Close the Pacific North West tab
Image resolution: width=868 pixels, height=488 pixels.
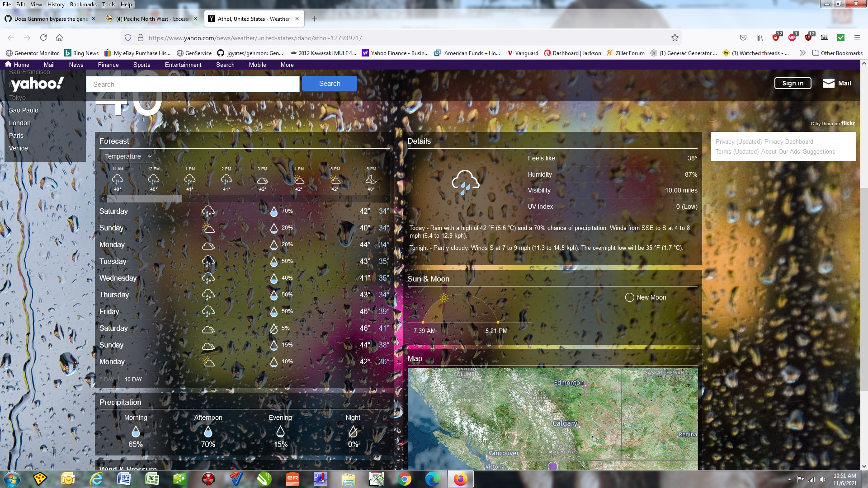click(195, 19)
